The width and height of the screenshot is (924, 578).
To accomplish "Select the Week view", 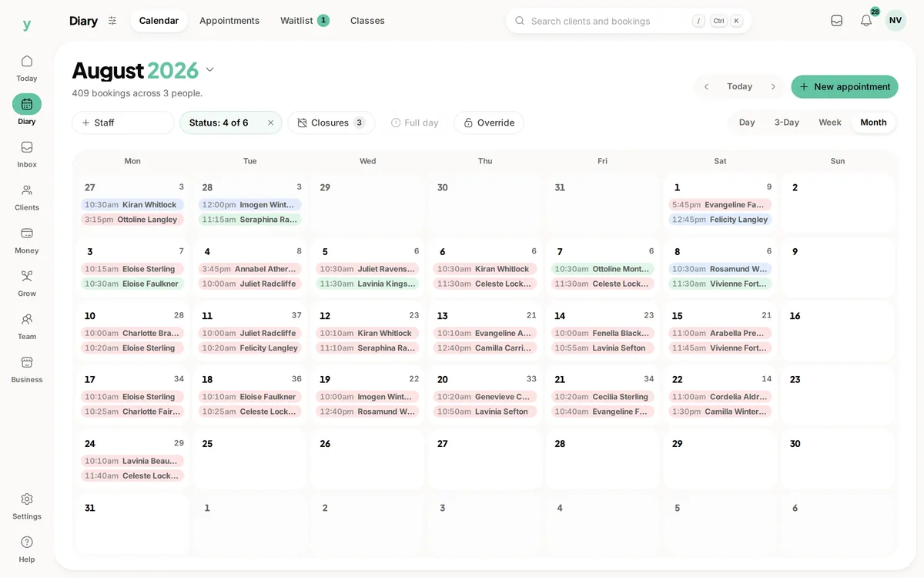I will [830, 123].
